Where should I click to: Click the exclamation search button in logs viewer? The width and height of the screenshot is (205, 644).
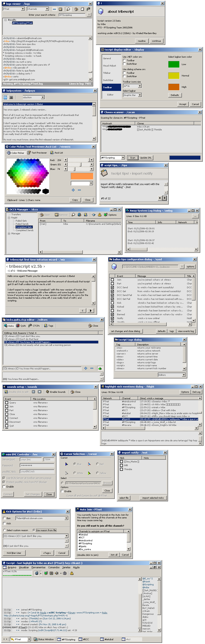(x=89, y=15)
